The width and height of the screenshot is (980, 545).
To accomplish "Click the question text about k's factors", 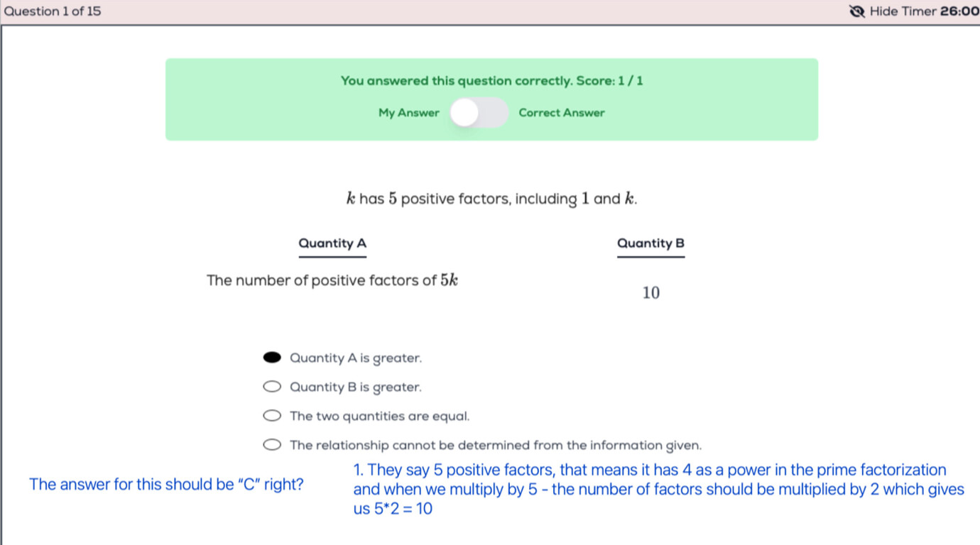I will (x=492, y=199).
